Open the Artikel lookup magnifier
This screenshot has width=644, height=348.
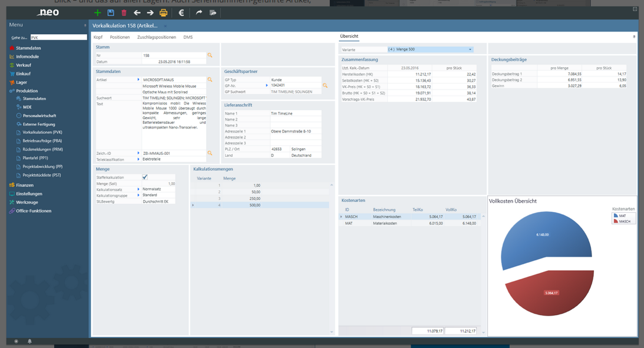tap(211, 78)
